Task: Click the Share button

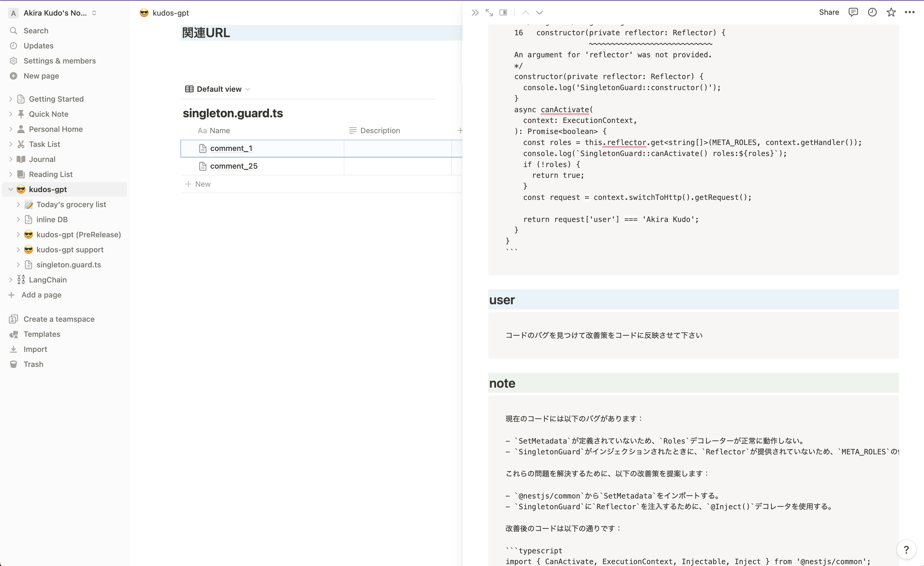Action: coord(829,12)
